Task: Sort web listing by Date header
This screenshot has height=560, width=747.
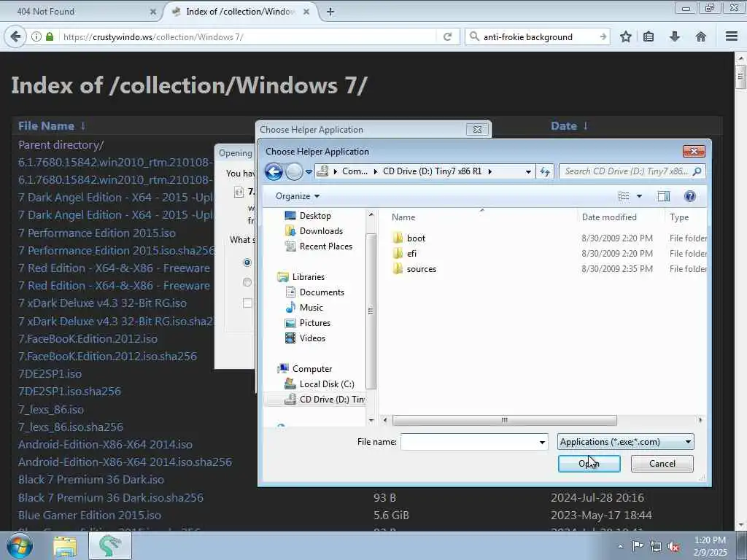Action: tap(564, 126)
